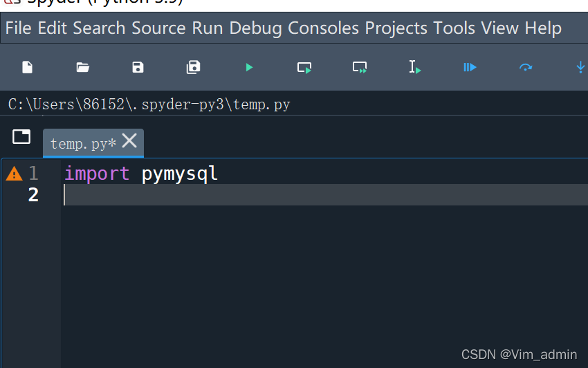Save the current file
The image size is (588, 368).
(x=138, y=67)
